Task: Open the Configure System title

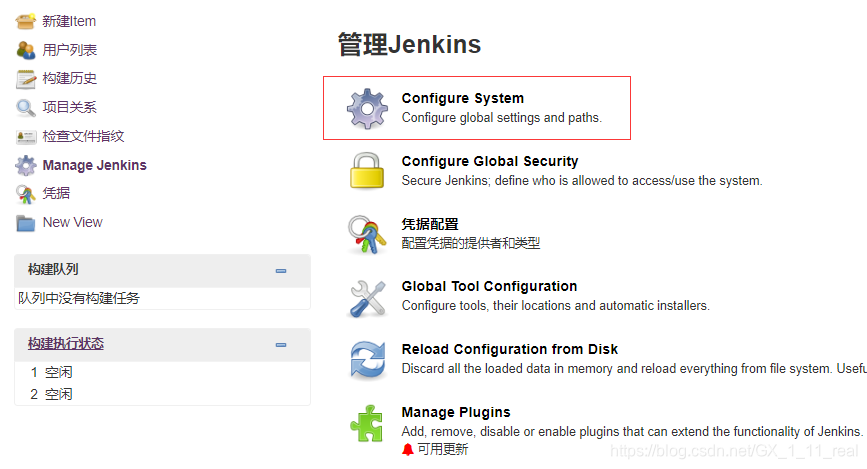Action: pos(463,98)
